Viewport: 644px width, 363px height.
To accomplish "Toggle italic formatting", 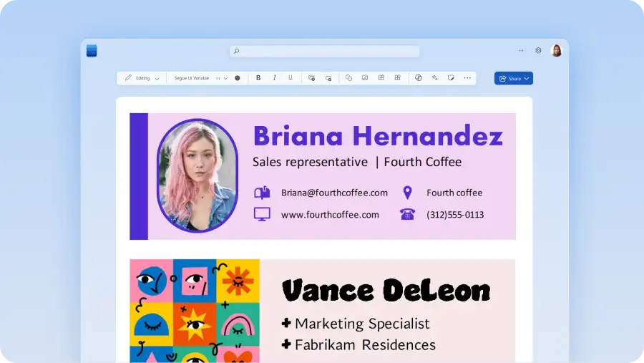I will point(274,78).
